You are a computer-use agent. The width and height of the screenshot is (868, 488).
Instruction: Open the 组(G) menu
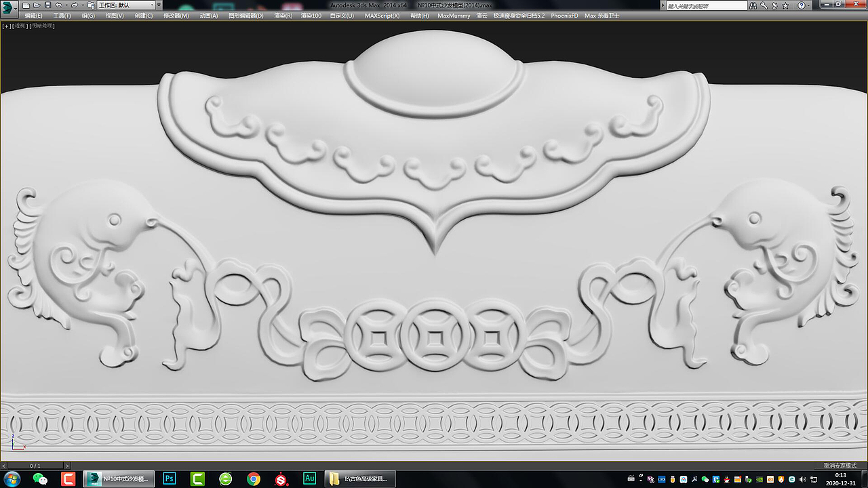88,16
